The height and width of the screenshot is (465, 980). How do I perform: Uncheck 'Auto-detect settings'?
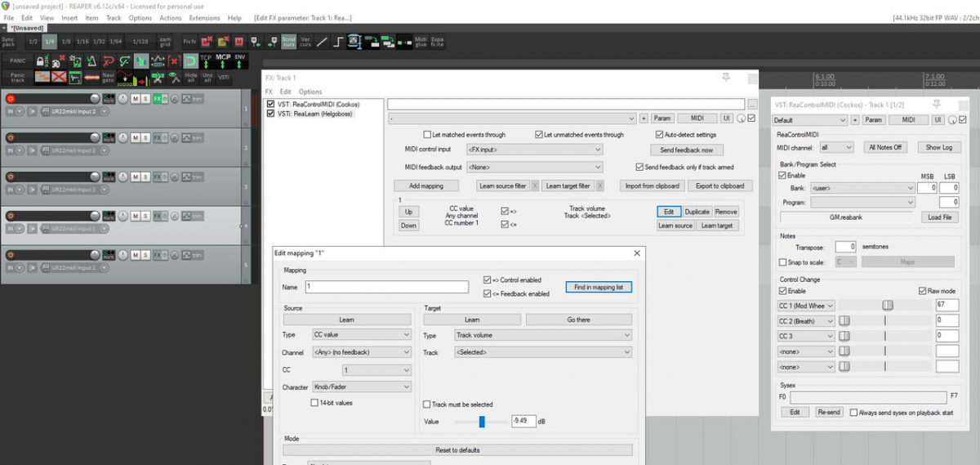point(658,135)
